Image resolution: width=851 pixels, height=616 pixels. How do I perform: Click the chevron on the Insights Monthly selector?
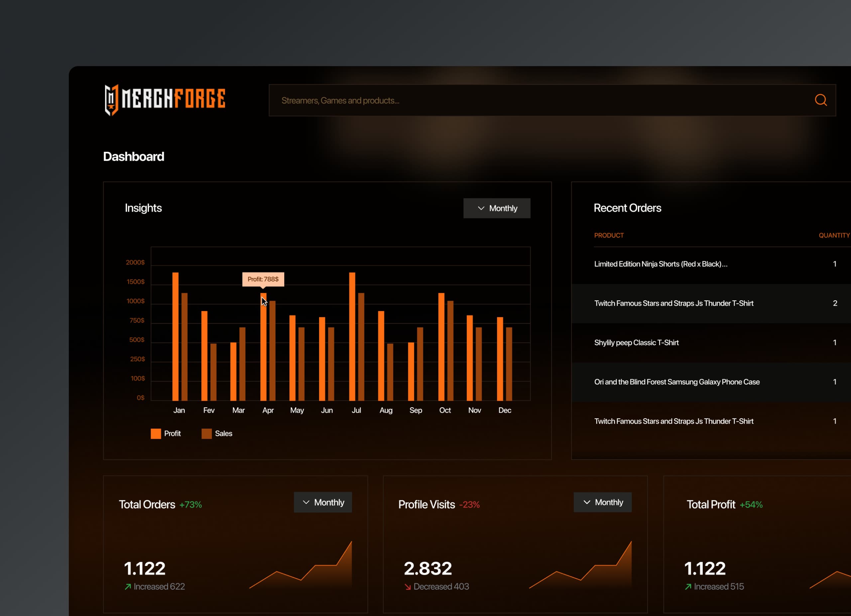[481, 208]
